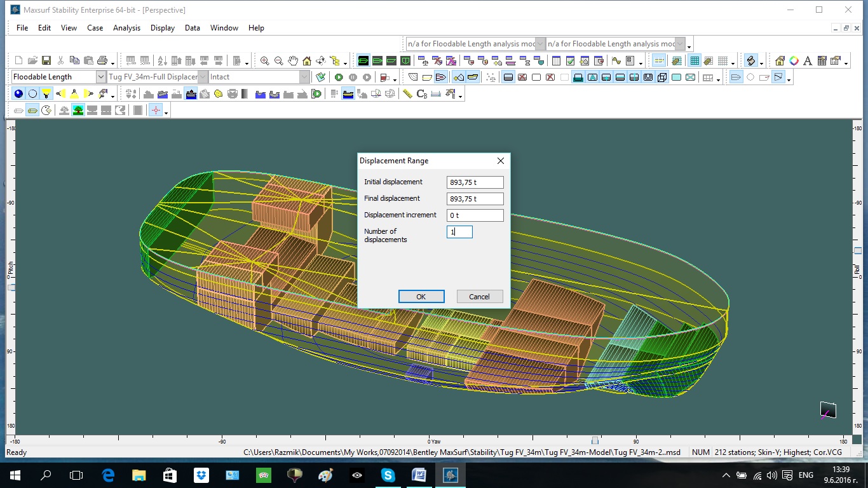Screen dimensions: 868x488
Task: Click the Save floppy disk icon
Action: (x=46, y=61)
